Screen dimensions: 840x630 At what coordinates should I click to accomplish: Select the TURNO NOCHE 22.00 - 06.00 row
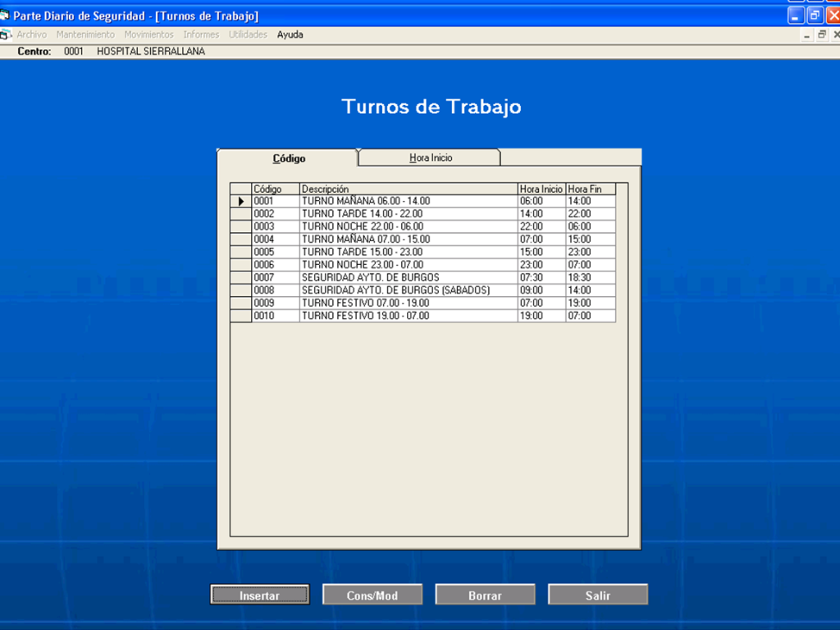point(409,226)
